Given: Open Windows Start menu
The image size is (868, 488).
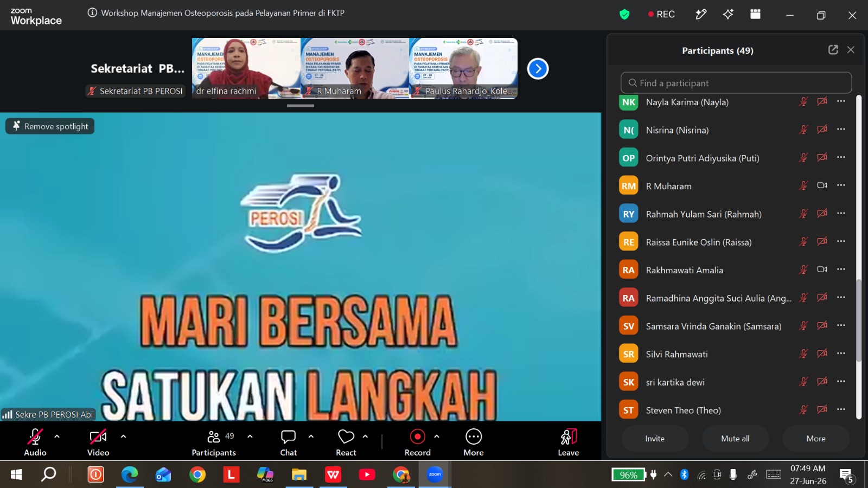Looking at the screenshot, I should [16, 475].
